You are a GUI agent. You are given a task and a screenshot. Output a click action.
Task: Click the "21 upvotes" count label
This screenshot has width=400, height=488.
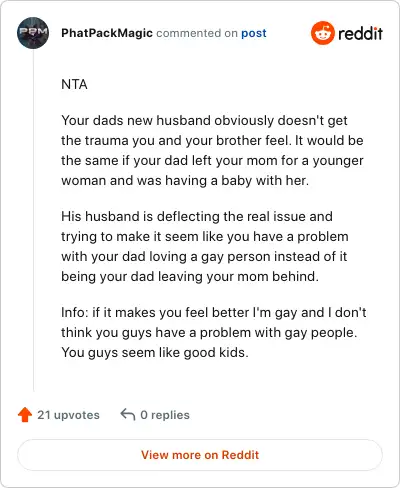[68, 415]
